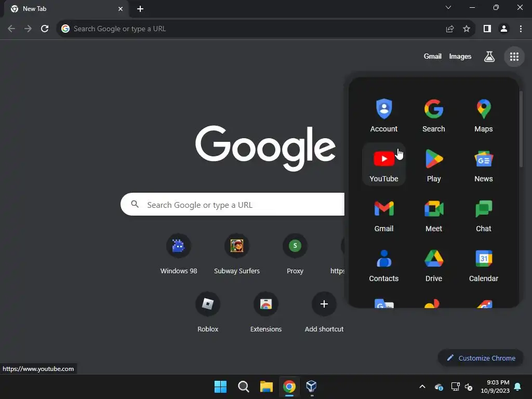Click Customize Chrome button

(481, 358)
